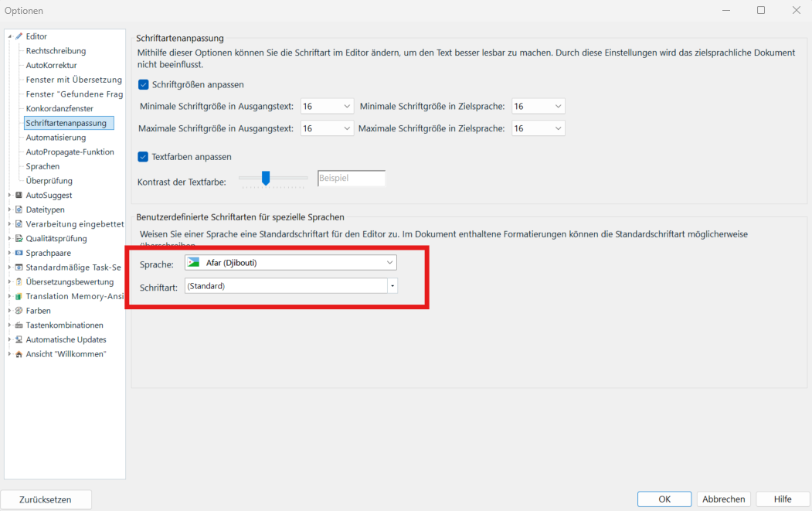812x511 pixels.
Task: Open Minimale Schriftgröße in Zielsprache dropdown
Action: pyautogui.click(x=538, y=106)
